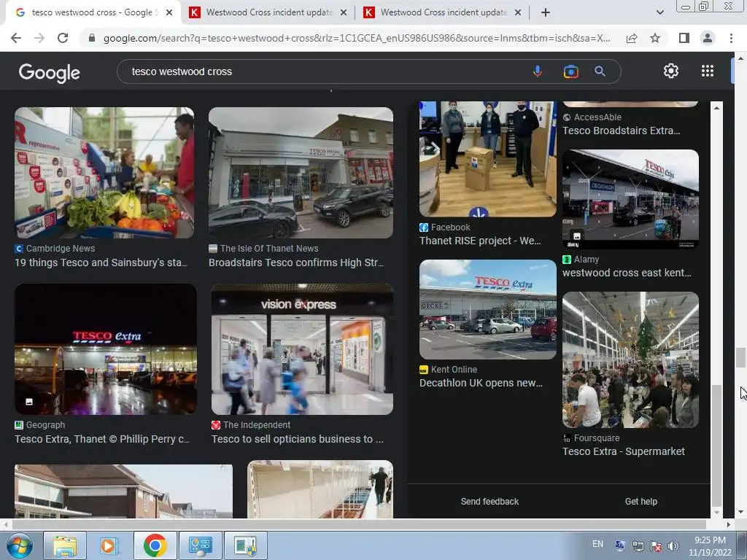Click the Chrome taskbar icon
The image size is (747, 560).
tap(155, 545)
